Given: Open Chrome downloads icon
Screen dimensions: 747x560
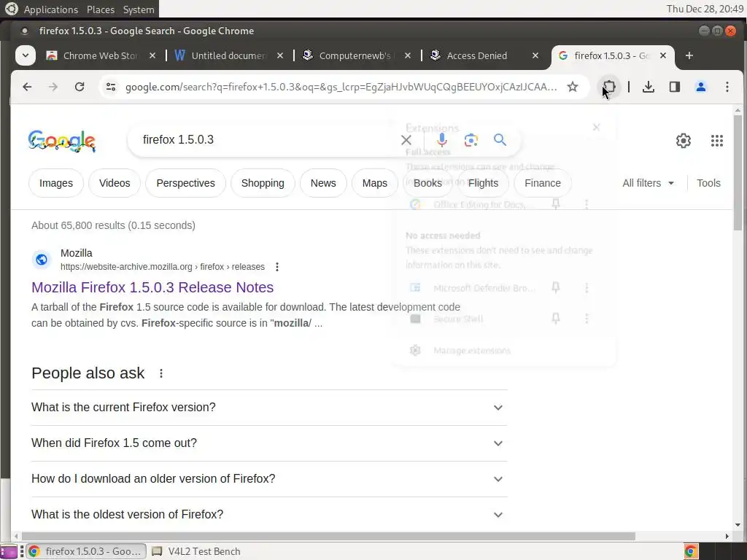Looking at the screenshot, I should coord(649,87).
